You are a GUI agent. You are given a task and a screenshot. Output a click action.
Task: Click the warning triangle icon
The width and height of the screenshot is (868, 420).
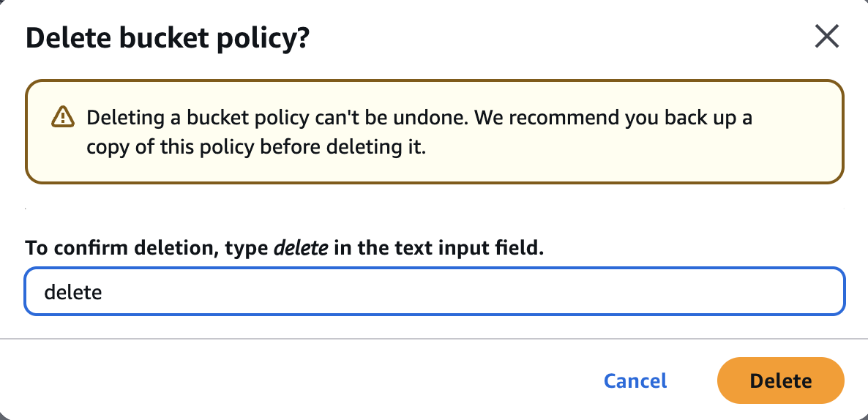[x=62, y=117]
